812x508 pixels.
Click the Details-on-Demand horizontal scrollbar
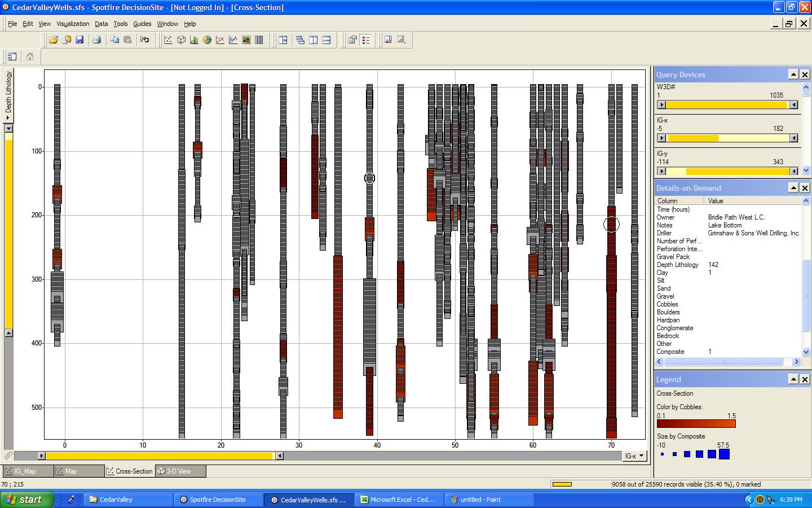pos(727,361)
